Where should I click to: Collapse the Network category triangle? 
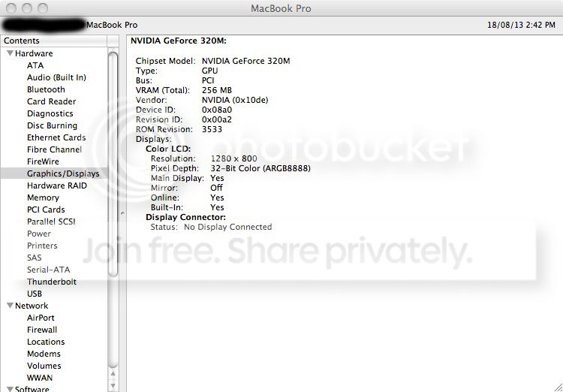[11, 306]
